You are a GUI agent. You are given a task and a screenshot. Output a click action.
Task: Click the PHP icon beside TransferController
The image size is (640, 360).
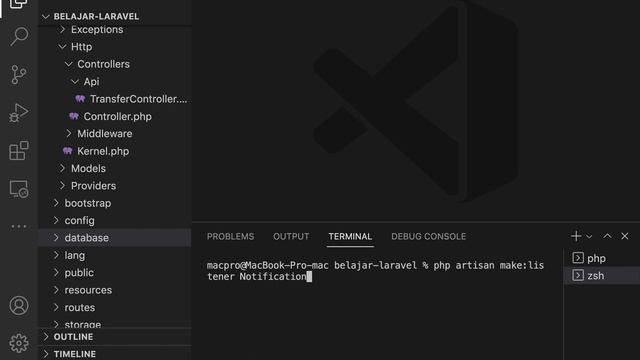80,99
